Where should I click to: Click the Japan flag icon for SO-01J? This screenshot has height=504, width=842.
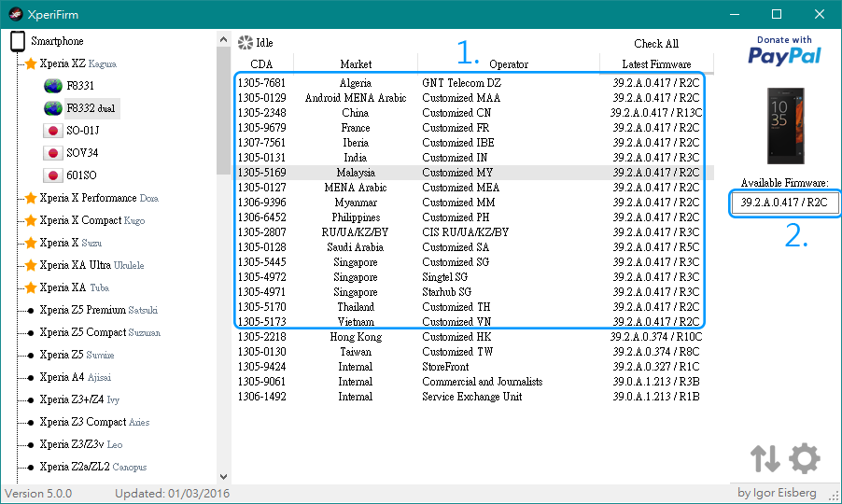click(52, 131)
